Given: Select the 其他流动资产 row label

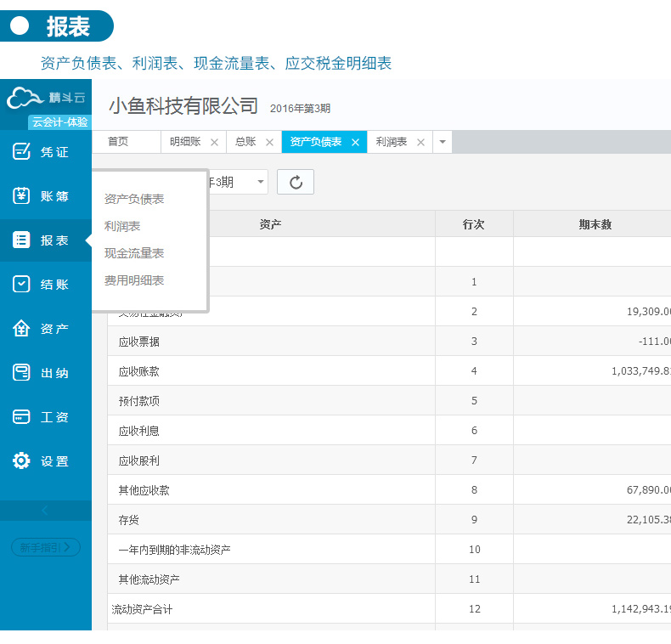Looking at the screenshot, I should pos(149,579).
